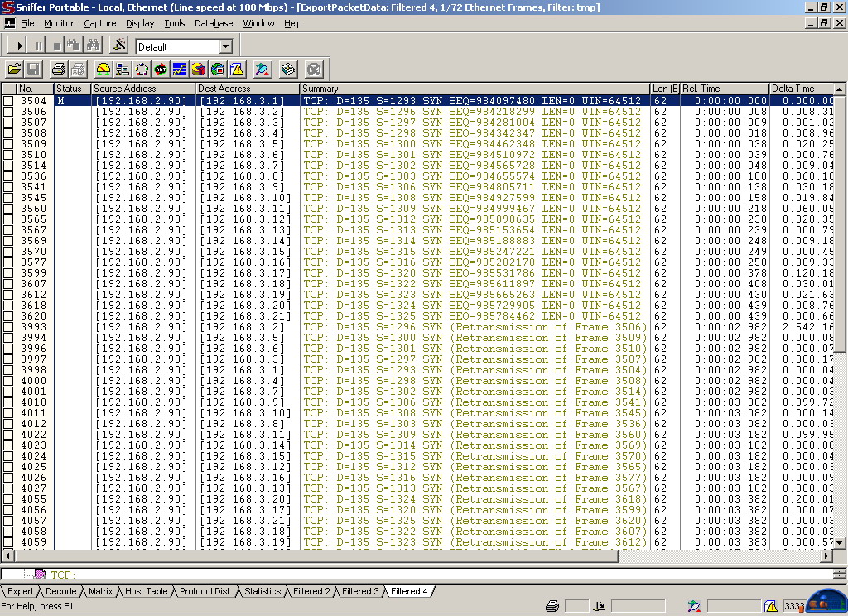Expand the Default profile dropdown
Viewport: 848px width, 616px height.
coord(225,46)
